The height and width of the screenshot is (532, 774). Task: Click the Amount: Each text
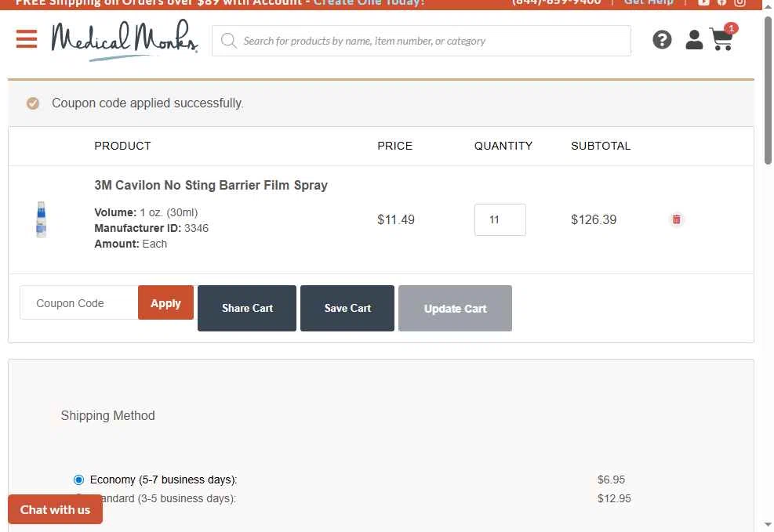pyautogui.click(x=131, y=244)
